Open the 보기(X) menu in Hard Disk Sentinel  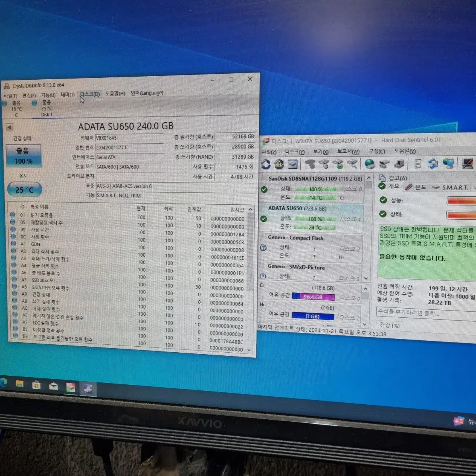(x=321, y=152)
